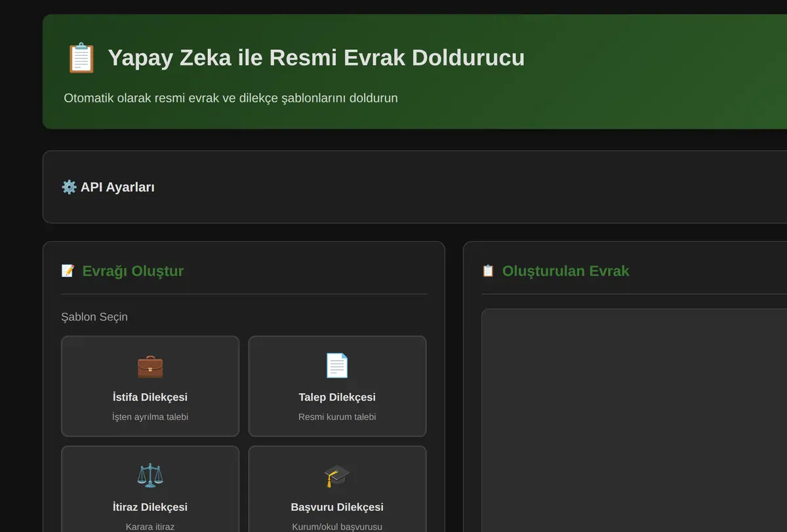Click the clipboard icon next to Oluşturulan Evrak
Viewport: 787px width, 532px height.
(x=488, y=271)
